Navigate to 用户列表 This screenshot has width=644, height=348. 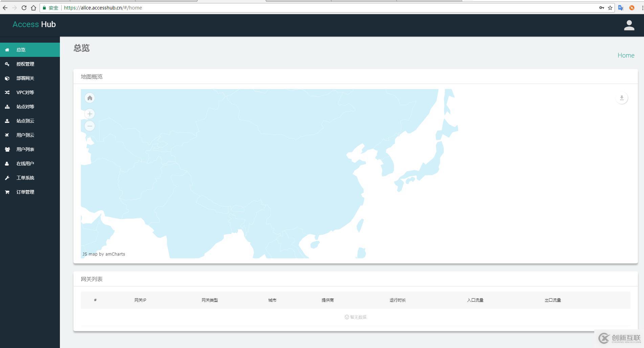coord(25,149)
